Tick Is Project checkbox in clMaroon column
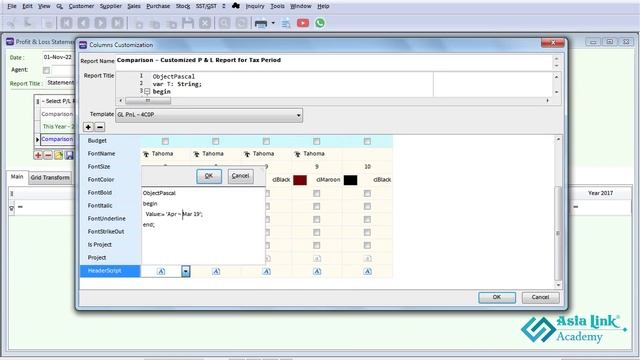Screen dimensions: 640x360 tap(317, 245)
